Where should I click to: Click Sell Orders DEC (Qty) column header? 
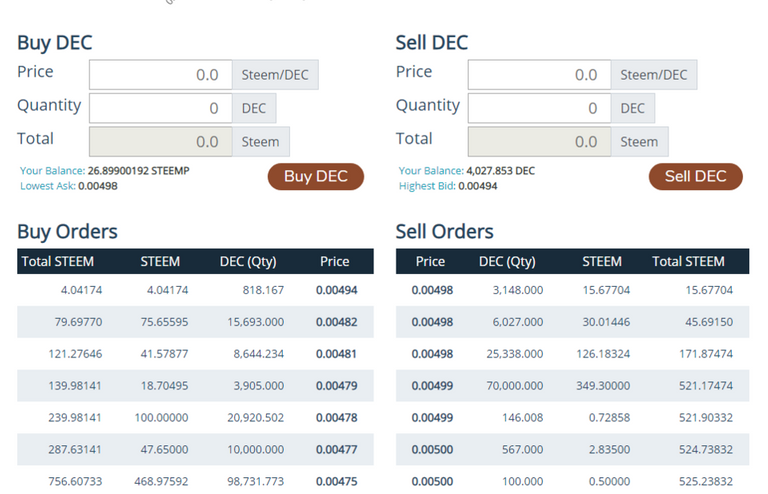pyautogui.click(x=507, y=261)
